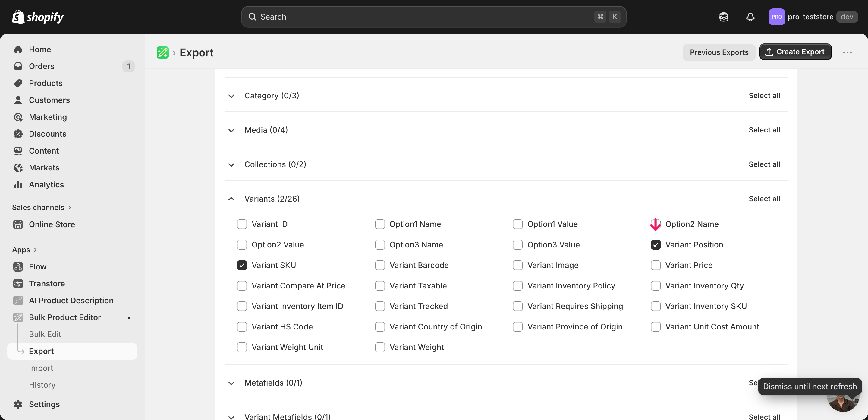Select all Collections fields
The image size is (868, 420).
click(764, 164)
